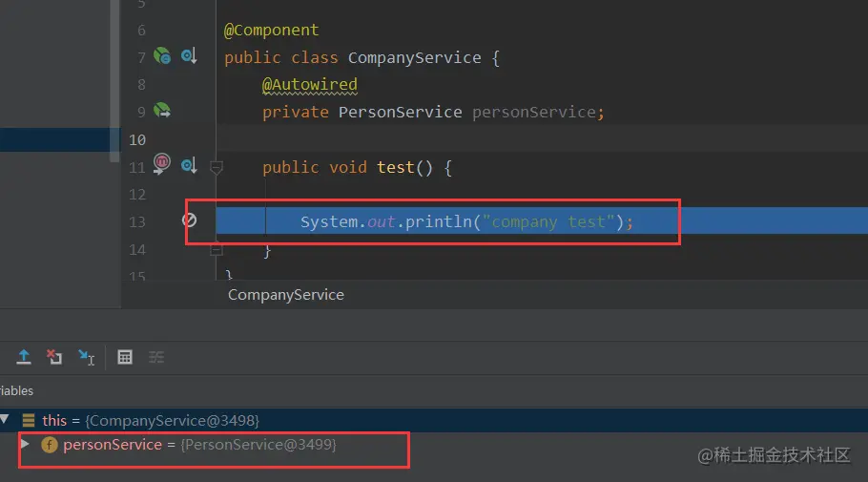Click the overriding methods icon on line 11
Screen dimensions: 868x482
[189, 166]
